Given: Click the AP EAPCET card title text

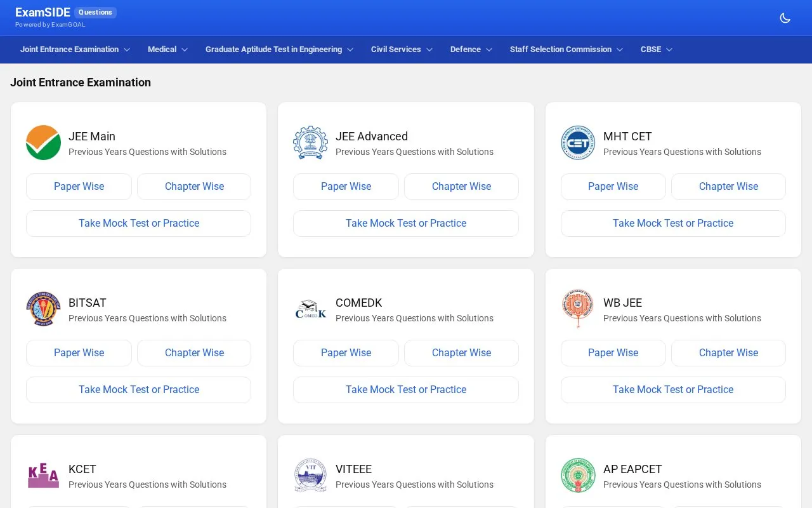Looking at the screenshot, I should tap(632, 469).
